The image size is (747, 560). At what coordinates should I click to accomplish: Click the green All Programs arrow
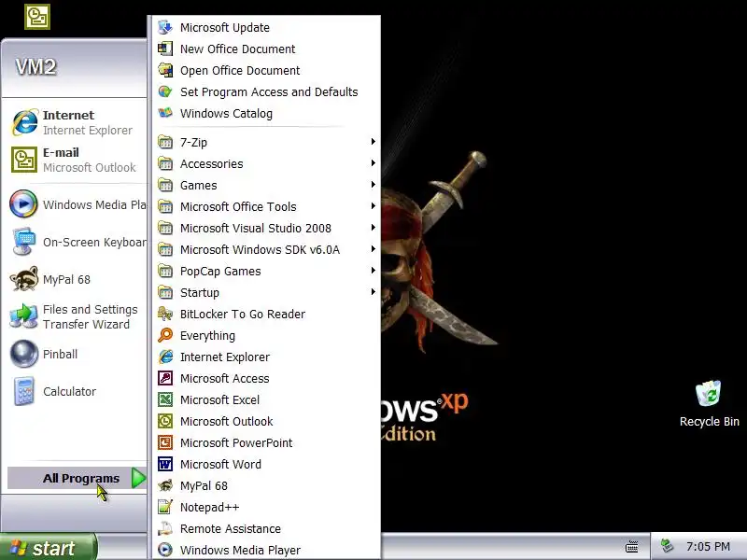(x=138, y=478)
